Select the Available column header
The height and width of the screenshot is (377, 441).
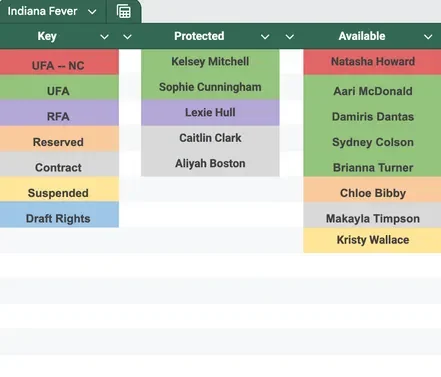tap(362, 36)
